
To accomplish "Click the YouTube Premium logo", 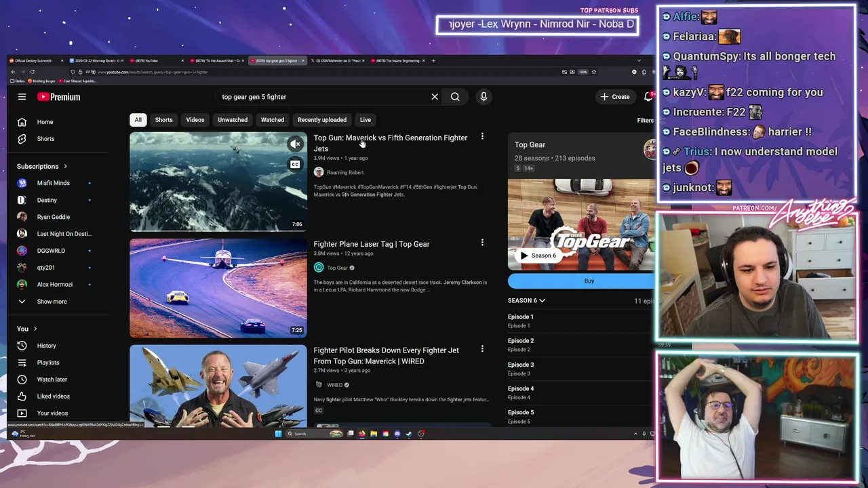I will pyautogui.click(x=59, y=97).
